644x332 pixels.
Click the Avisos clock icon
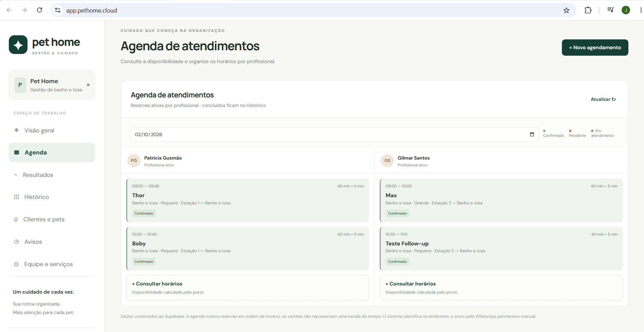pos(16,242)
